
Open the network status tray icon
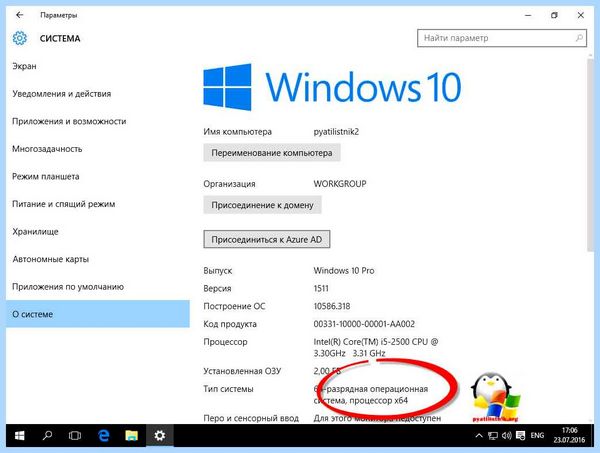(493, 435)
